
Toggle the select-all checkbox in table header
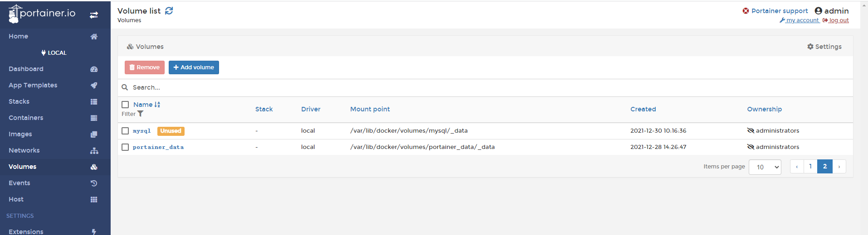(x=125, y=105)
